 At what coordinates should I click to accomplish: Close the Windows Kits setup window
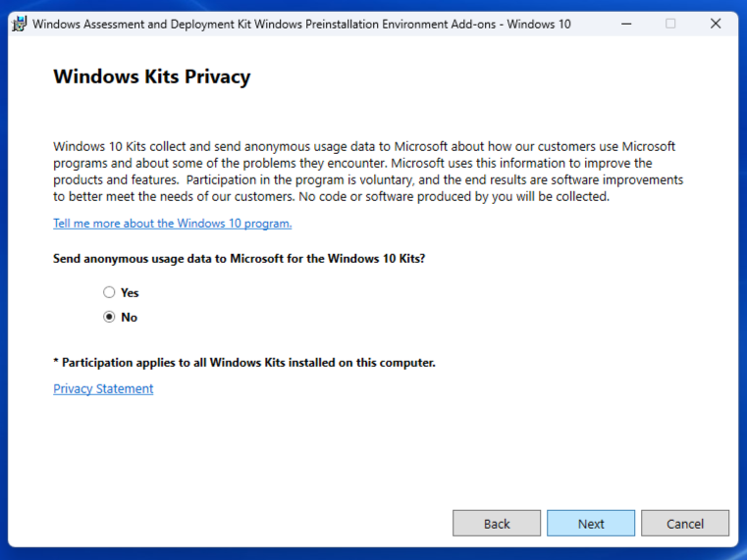click(716, 24)
